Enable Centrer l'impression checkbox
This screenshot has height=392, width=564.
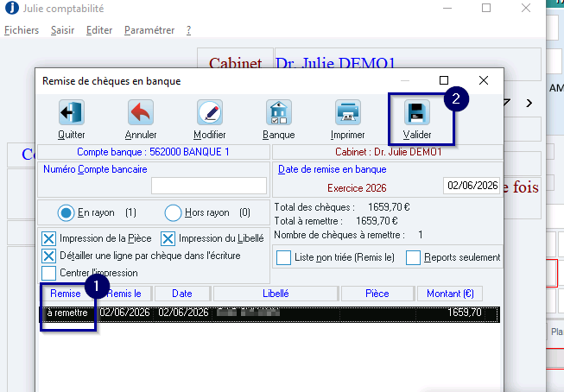coord(48,273)
